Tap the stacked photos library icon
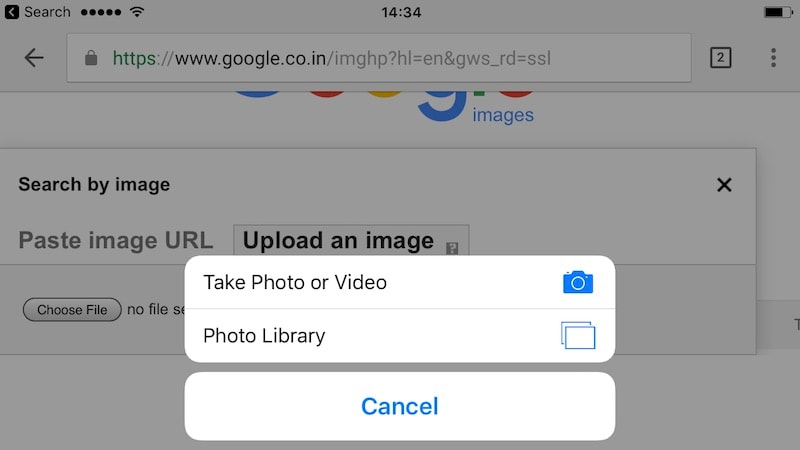 click(578, 335)
